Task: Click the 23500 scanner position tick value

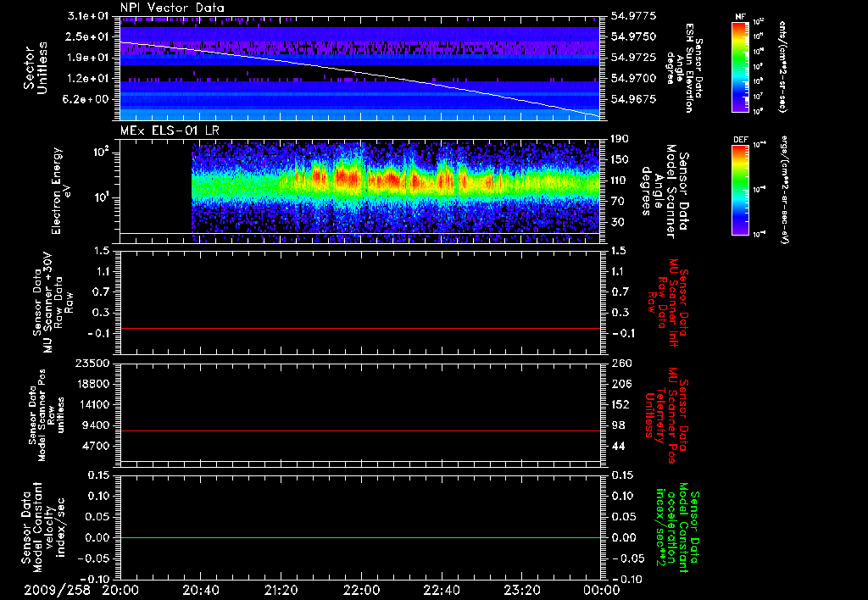Action: pos(92,363)
